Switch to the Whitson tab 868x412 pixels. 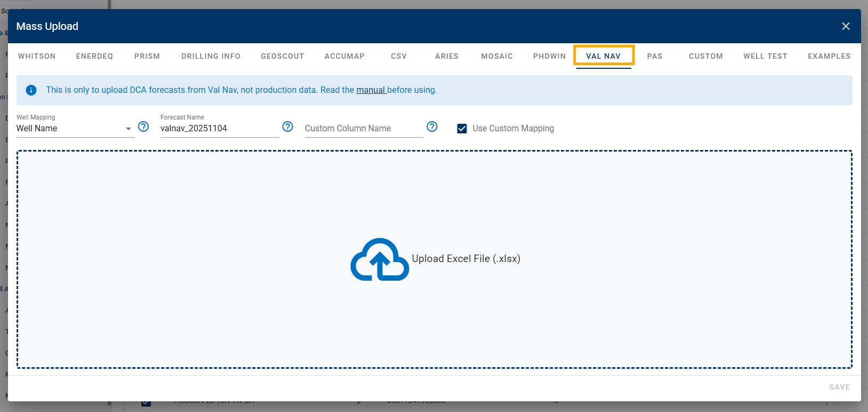37,56
